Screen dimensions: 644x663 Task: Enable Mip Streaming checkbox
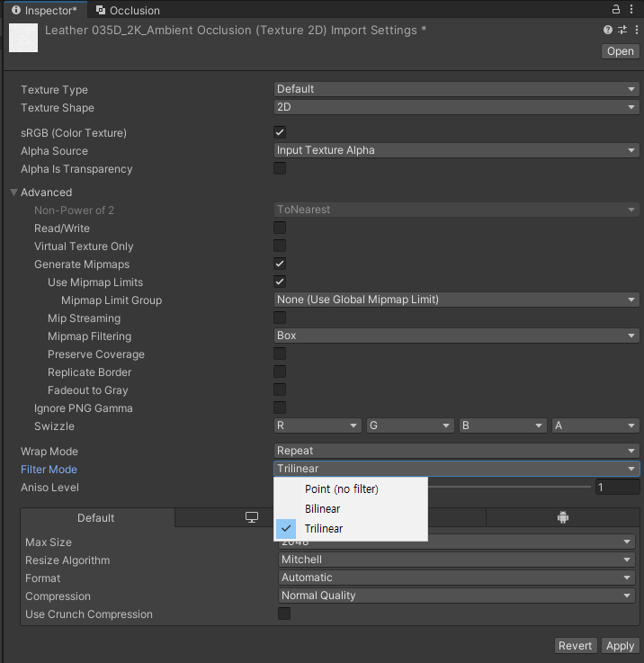coord(280,318)
